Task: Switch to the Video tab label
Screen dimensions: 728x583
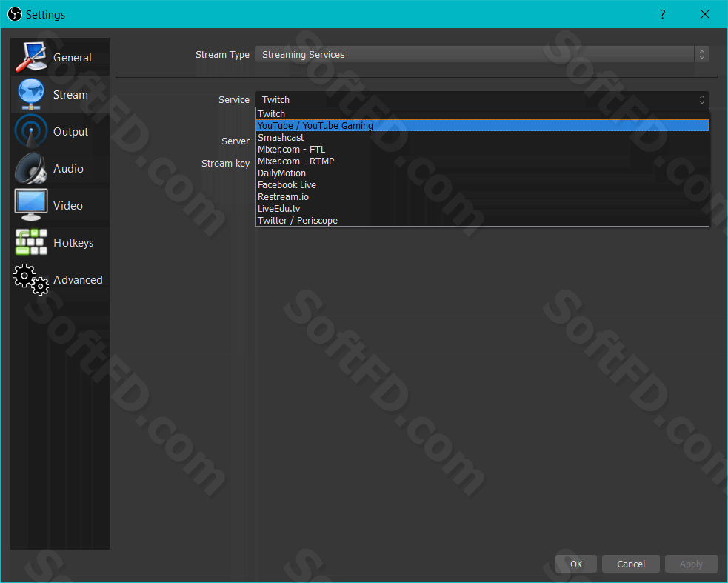Action: click(x=68, y=206)
